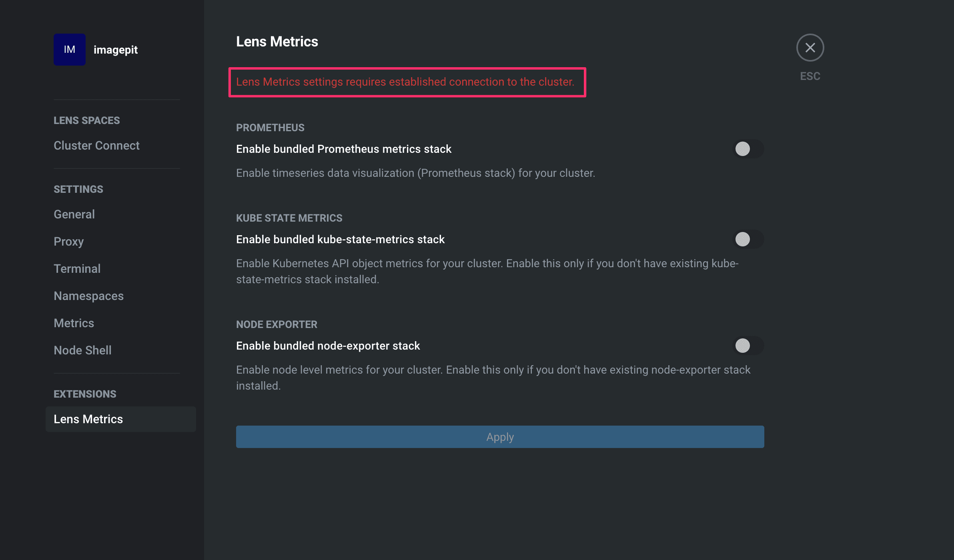The image size is (954, 560).
Task: Click the red cluster connection error message
Action: pyautogui.click(x=405, y=82)
